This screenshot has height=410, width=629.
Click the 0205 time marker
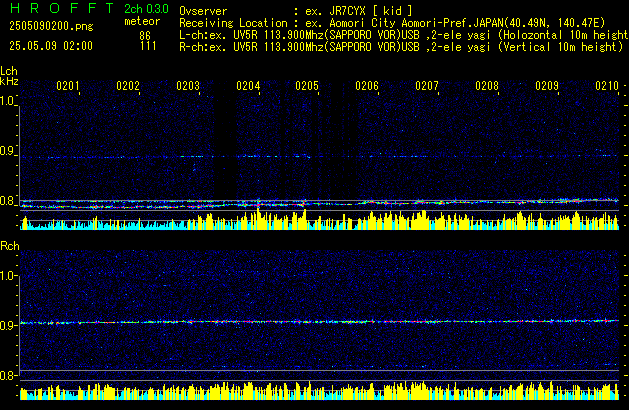pos(307,86)
